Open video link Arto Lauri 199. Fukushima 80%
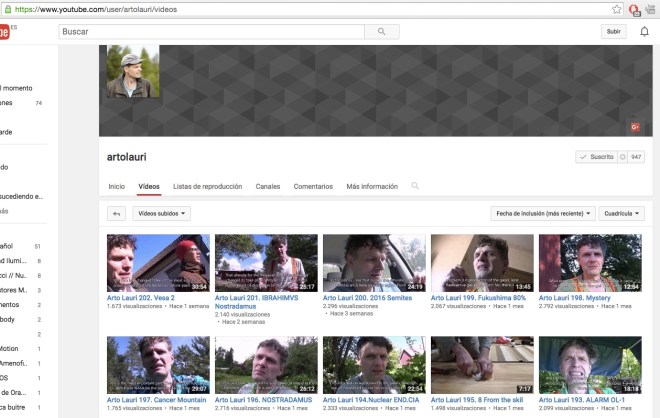The height and width of the screenshot is (418, 660). 475,298
